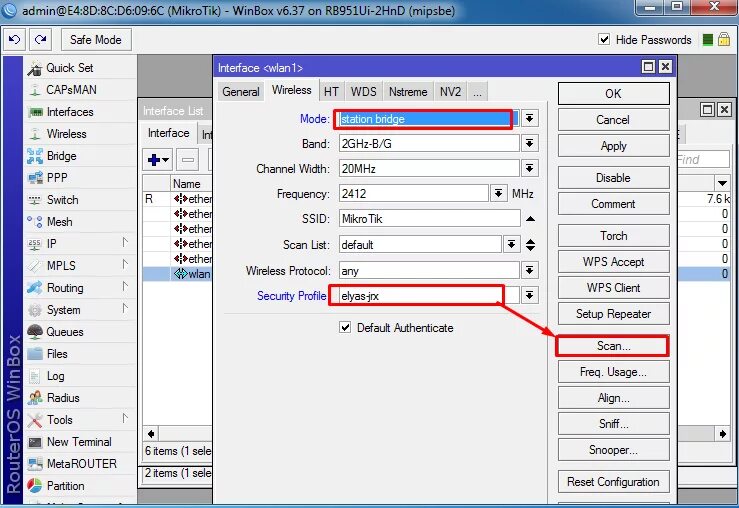Expand the MPLS submenu
This screenshot has width=739, height=508.
(125, 264)
